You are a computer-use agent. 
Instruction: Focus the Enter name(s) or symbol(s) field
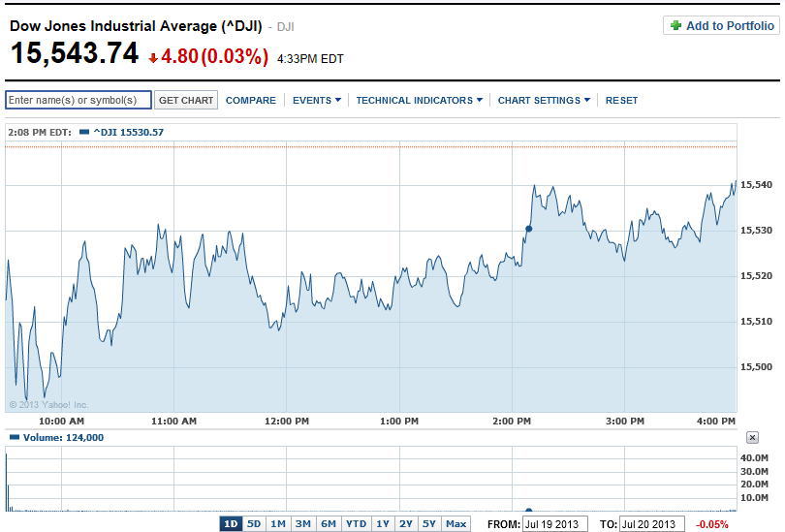tap(78, 100)
